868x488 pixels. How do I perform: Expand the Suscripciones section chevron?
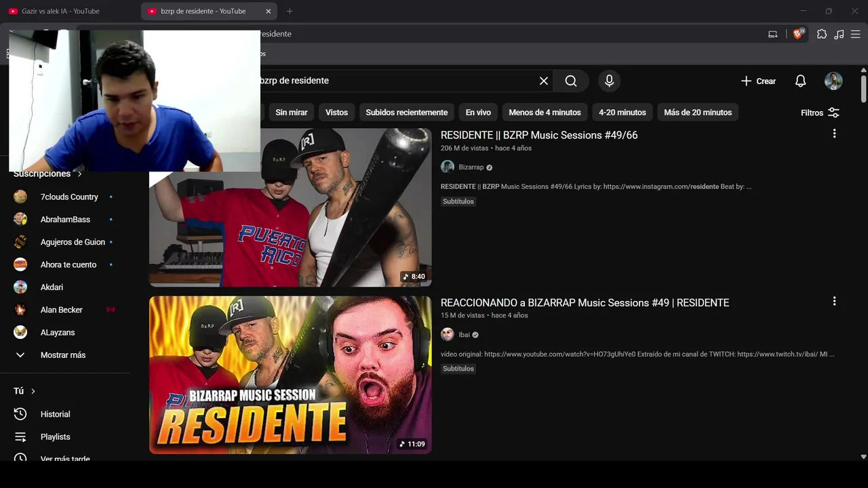tap(79, 174)
